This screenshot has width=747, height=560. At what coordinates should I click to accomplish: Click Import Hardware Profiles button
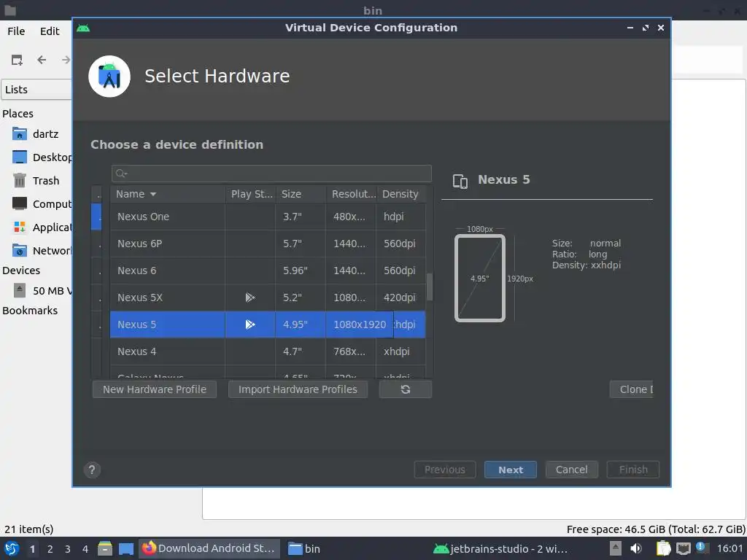pyautogui.click(x=298, y=389)
